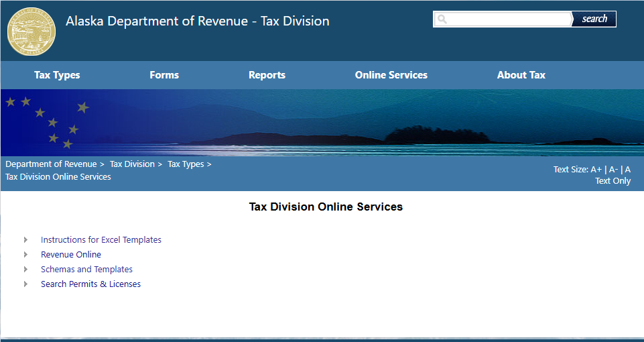Open Instructions for Excel Templates link
This screenshot has width=644, height=342.
pyautogui.click(x=101, y=240)
